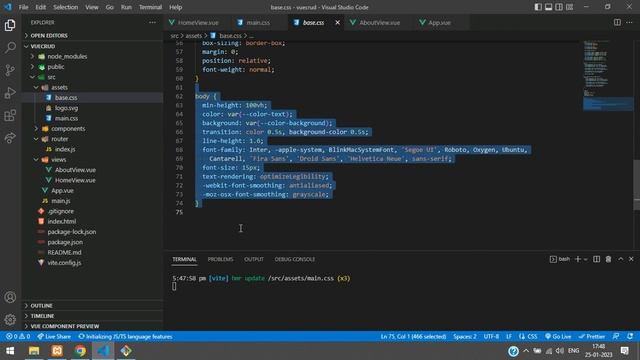The width and height of the screenshot is (640, 360).
Task: Close the base.css editor tab
Action: tap(338, 22)
